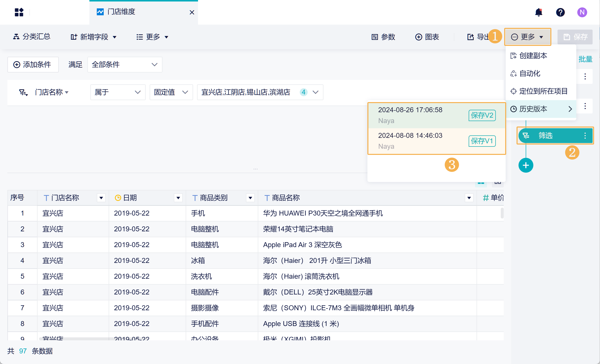Close the 门店维度 tab
Viewport: 600px width, 364px height.
192,12
